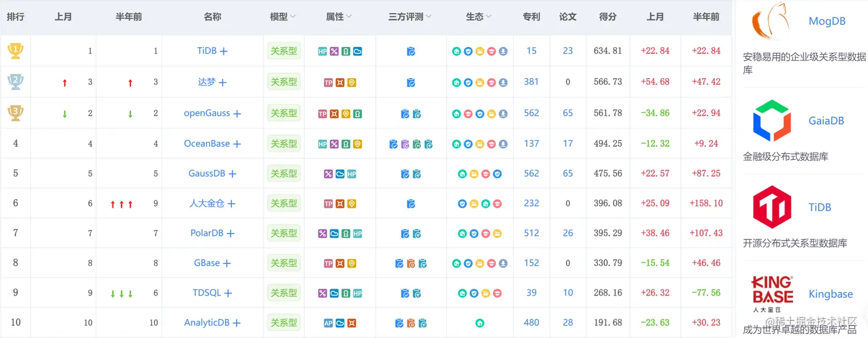
Task: Open 达梦 patent count 381
Action: (532, 81)
